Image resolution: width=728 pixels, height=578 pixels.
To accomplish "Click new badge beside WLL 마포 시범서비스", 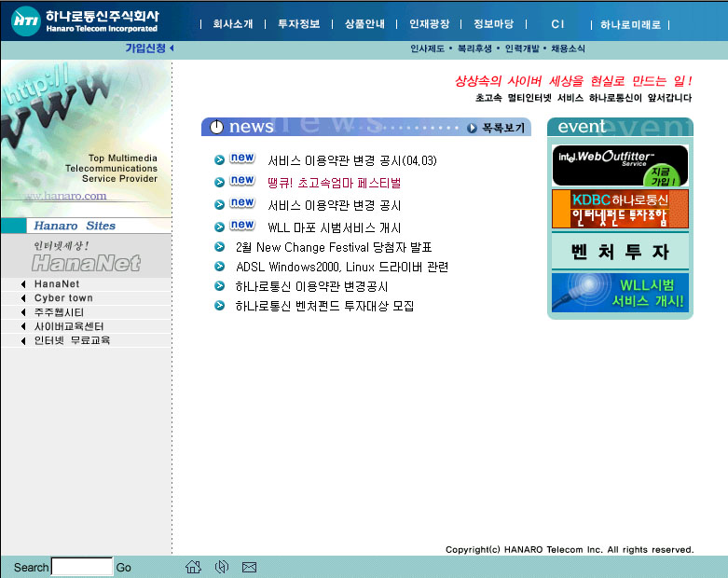I will click(242, 225).
